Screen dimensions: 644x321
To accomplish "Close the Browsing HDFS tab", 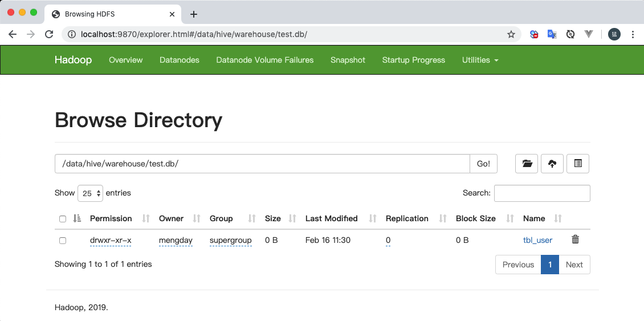I will 172,14.
